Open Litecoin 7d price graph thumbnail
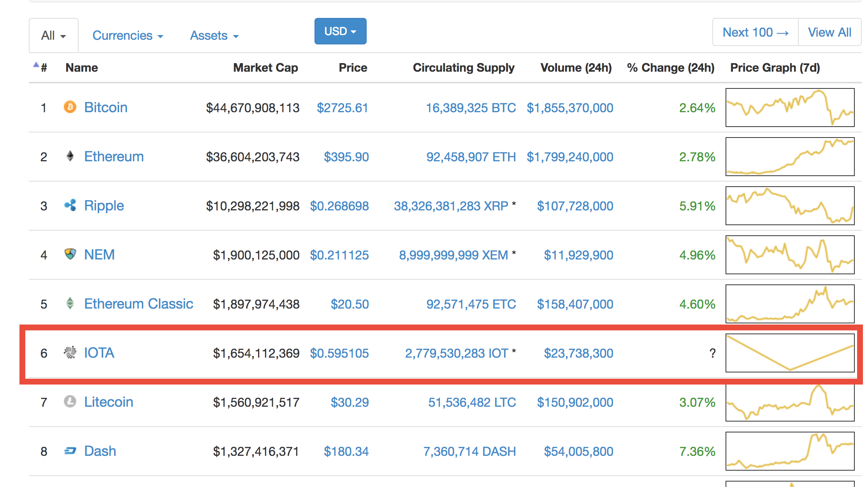This screenshot has height=487, width=868. pos(790,402)
